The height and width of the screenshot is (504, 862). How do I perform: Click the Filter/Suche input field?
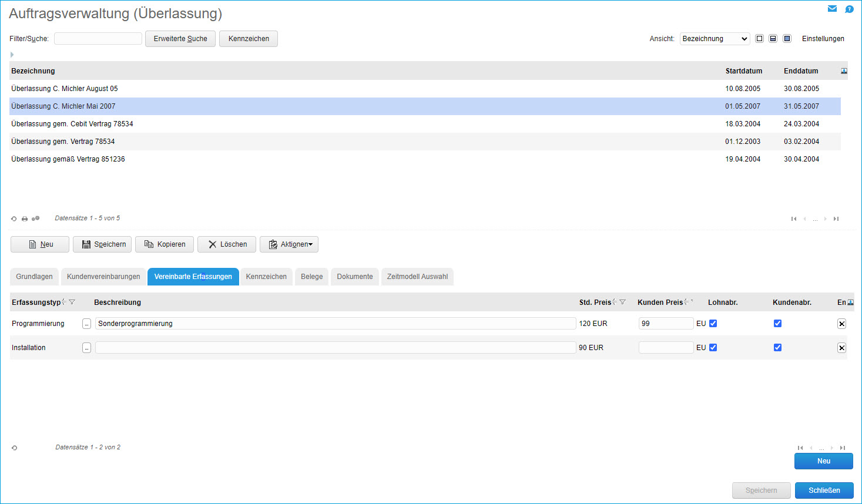pos(98,39)
